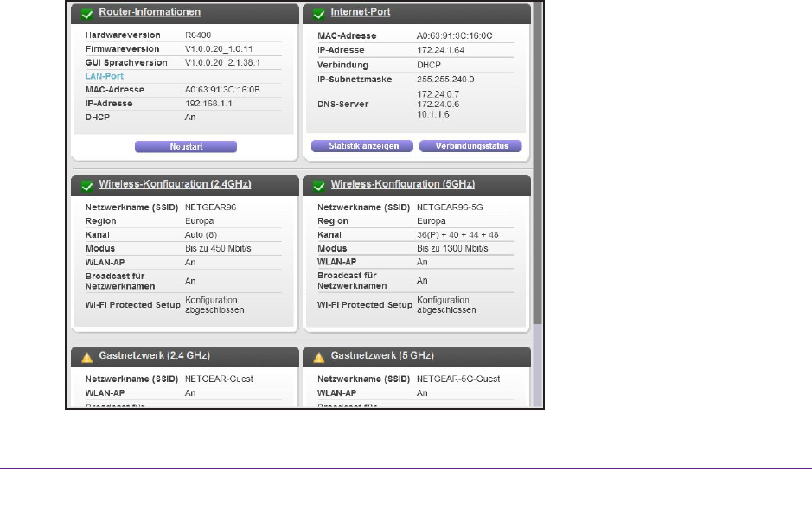
Task: Go to Wireless-Konfiguration (5GHz) settings link
Action: (x=402, y=185)
